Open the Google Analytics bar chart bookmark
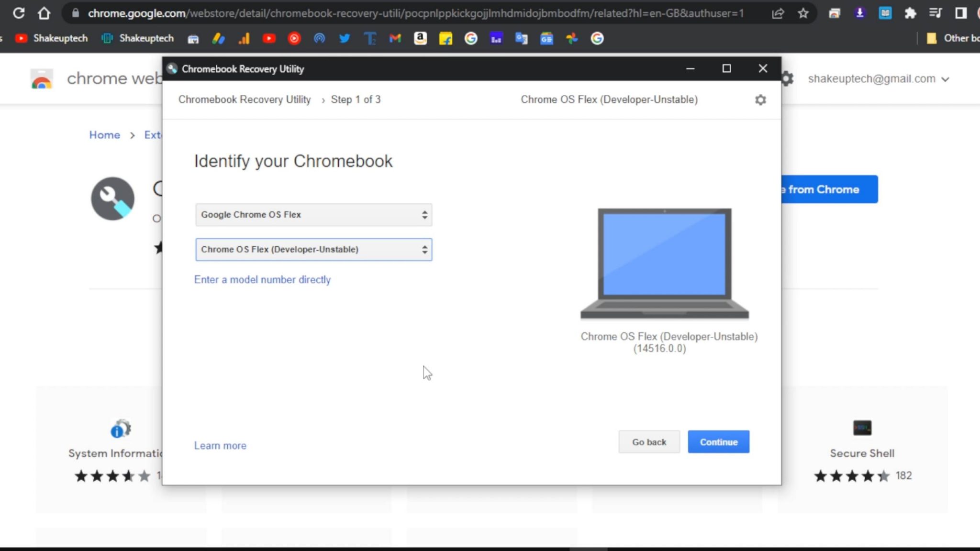 [x=244, y=38]
